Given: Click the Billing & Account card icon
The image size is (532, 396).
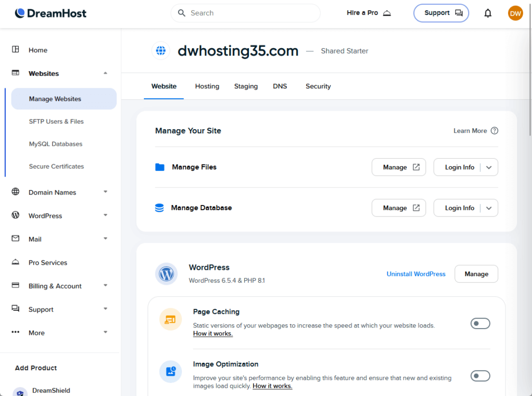Looking at the screenshot, I should click(16, 285).
